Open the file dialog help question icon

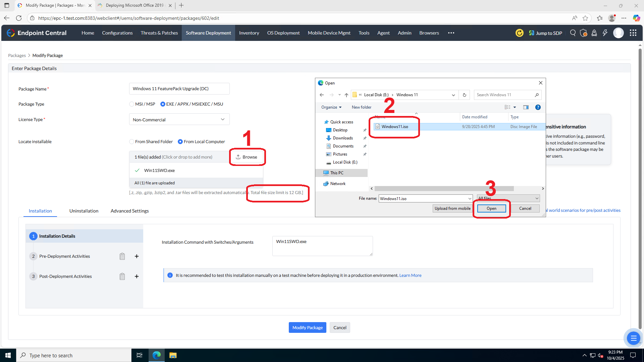point(538,107)
